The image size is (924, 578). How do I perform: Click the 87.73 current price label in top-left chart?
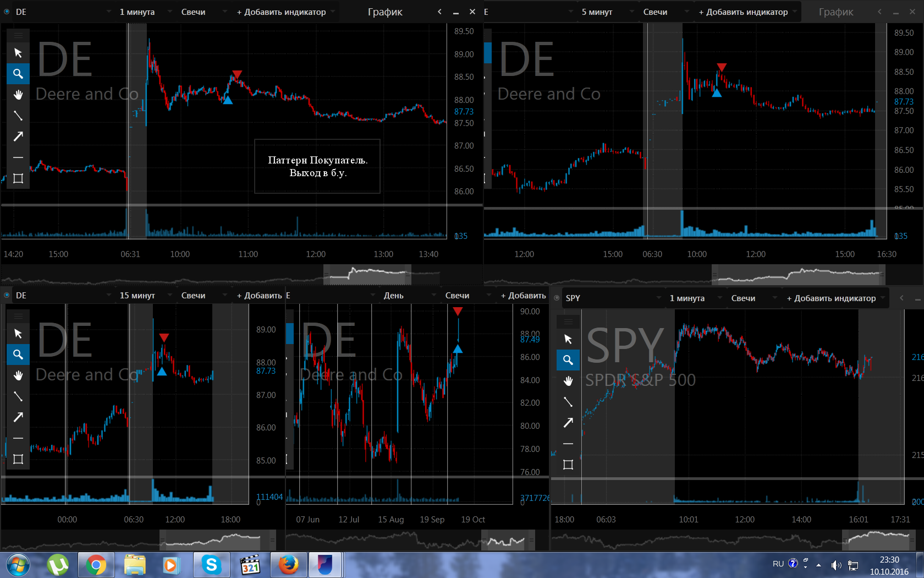click(464, 112)
